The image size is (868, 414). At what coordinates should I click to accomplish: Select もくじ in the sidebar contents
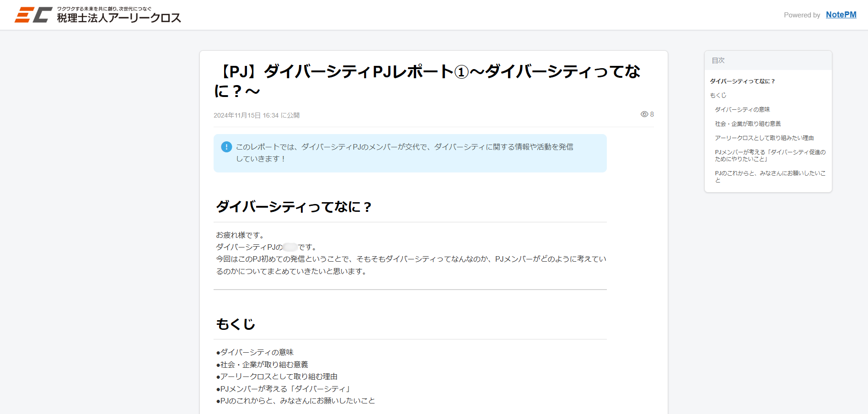pyautogui.click(x=718, y=96)
